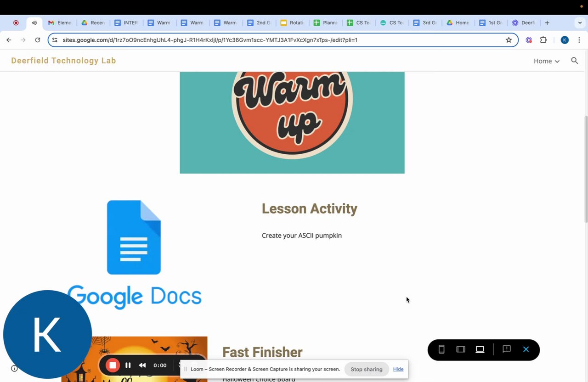Switch to the 3rd Gr Docs tab
Image resolution: width=588 pixels, height=382 pixels.
pos(425,22)
